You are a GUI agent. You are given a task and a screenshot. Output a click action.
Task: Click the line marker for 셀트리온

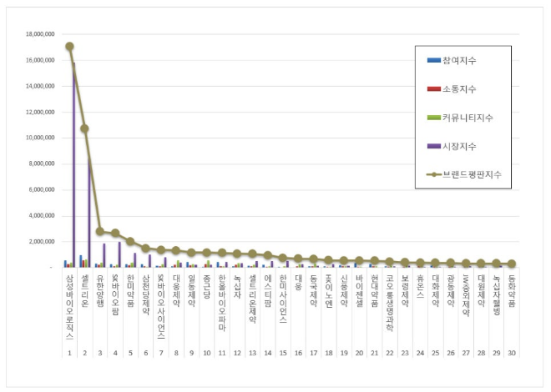(x=84, y=128)
